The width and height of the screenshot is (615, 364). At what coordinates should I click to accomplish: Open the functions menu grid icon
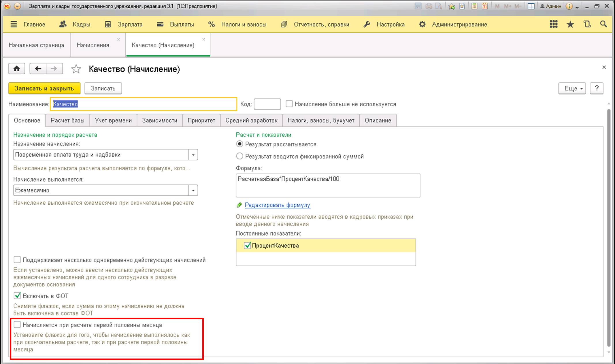pyautogui.click(x=553, y=24)
